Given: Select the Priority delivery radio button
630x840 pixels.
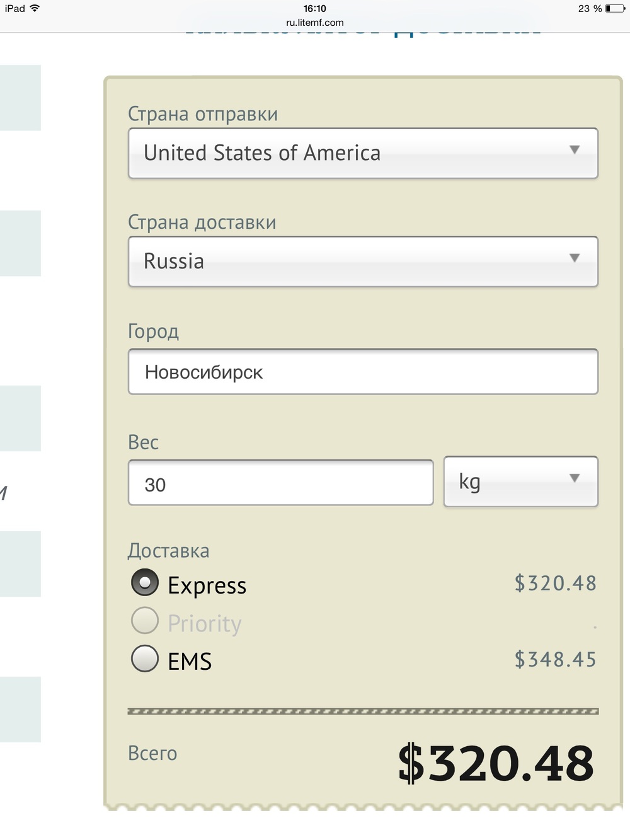Looking at the screenshot, I should coord(145,621).
